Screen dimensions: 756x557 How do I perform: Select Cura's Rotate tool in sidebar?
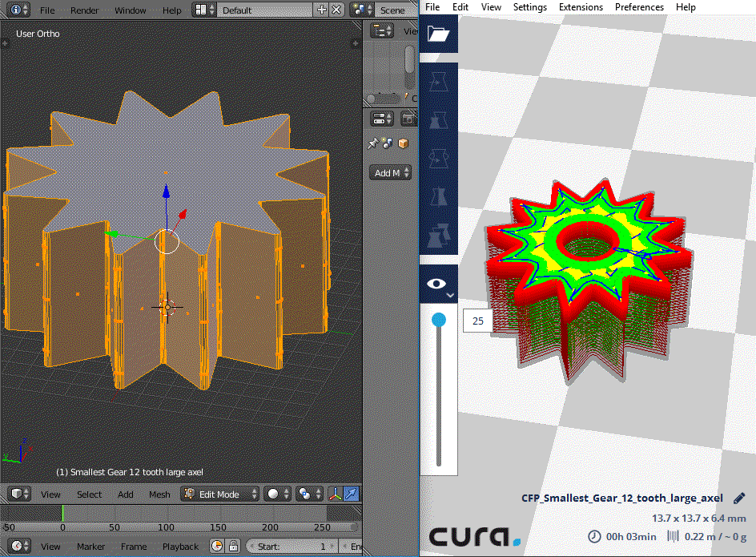pyautogui.click(x=438, y=159)
